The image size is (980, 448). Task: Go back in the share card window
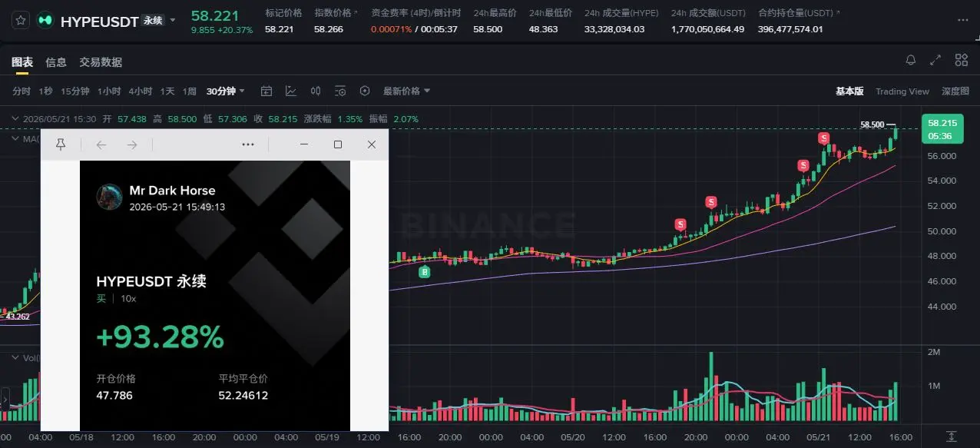pyautogui.click(x=101, y=144)
